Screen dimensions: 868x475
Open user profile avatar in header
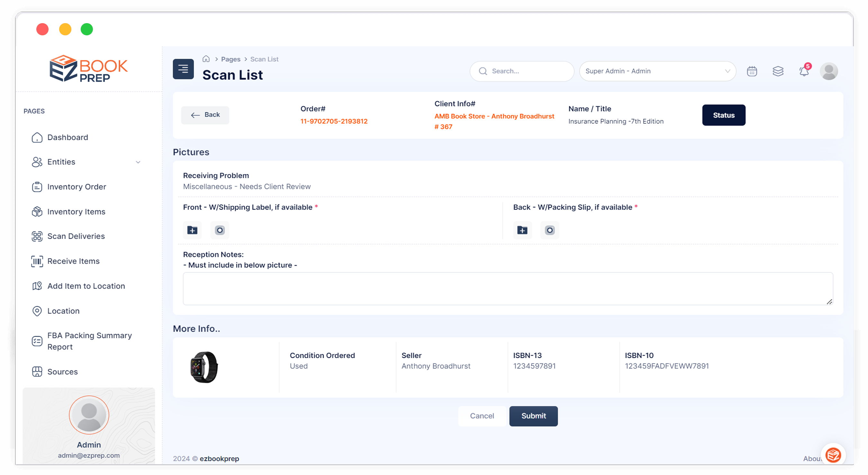(828, 71)
